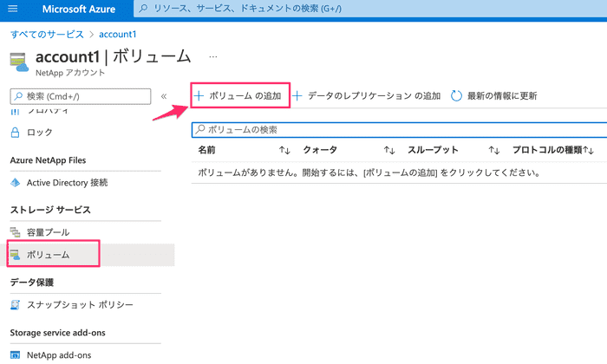Focus the sidebar 検索 (Cmd+/) field

[81, 96]
